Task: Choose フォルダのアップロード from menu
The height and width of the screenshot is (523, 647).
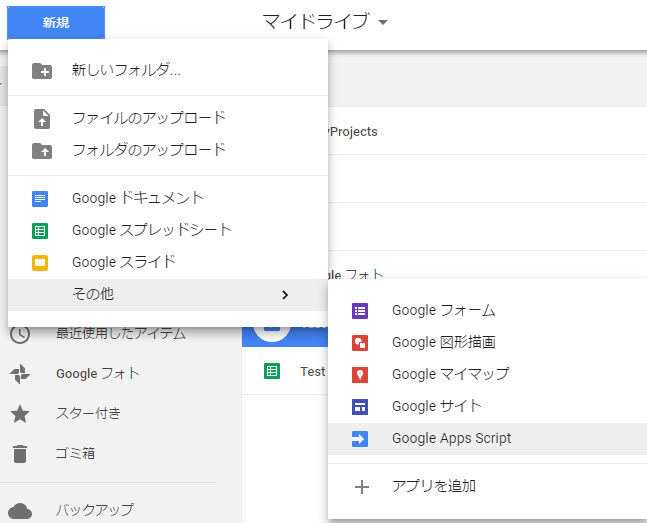Action: tap(168, 150)
